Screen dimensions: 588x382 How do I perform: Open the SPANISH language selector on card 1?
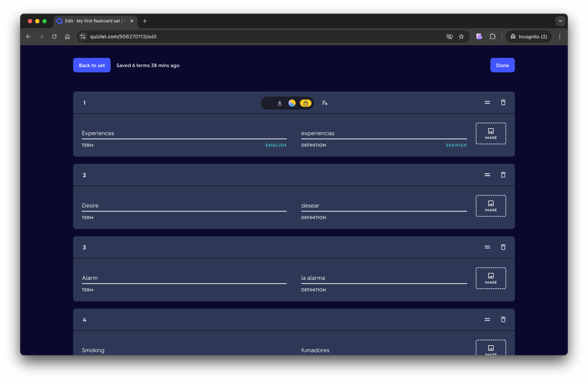(456, 145)
